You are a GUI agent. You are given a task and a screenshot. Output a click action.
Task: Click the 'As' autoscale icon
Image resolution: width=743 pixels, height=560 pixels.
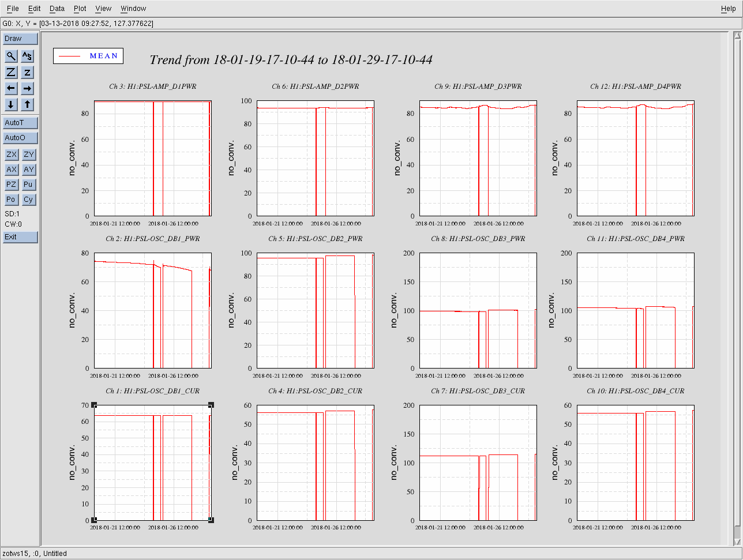pos(28,56)
